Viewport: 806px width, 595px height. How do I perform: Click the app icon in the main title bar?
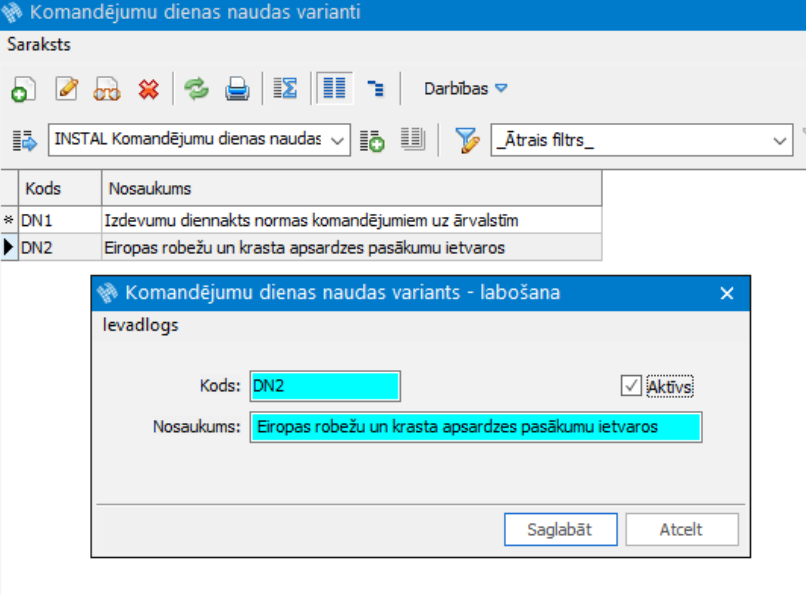coord(12,12)
